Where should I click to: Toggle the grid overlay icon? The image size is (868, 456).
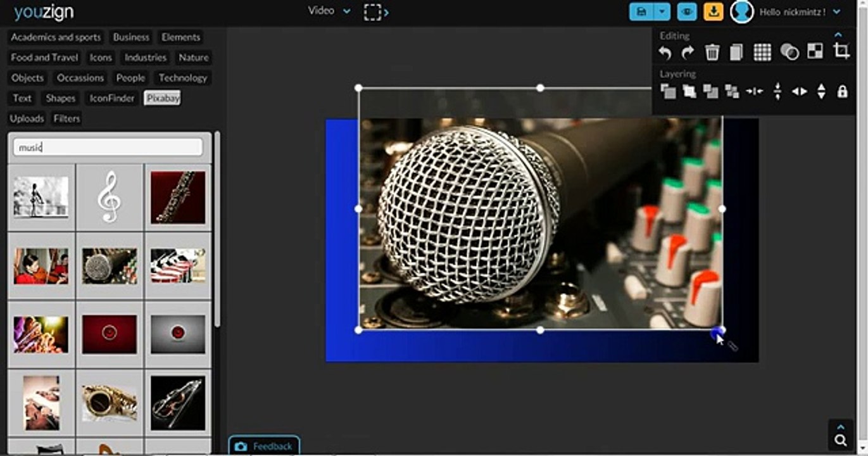tap(762, 52)
